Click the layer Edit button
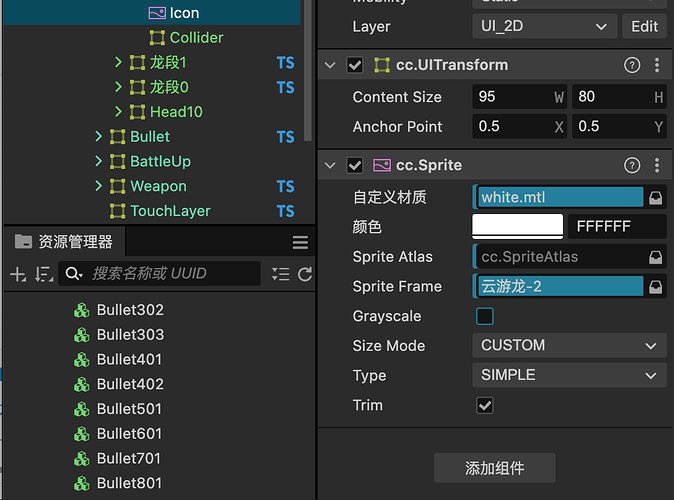The width and height of the screenshot is (674, 500). (x=644, y=26)
